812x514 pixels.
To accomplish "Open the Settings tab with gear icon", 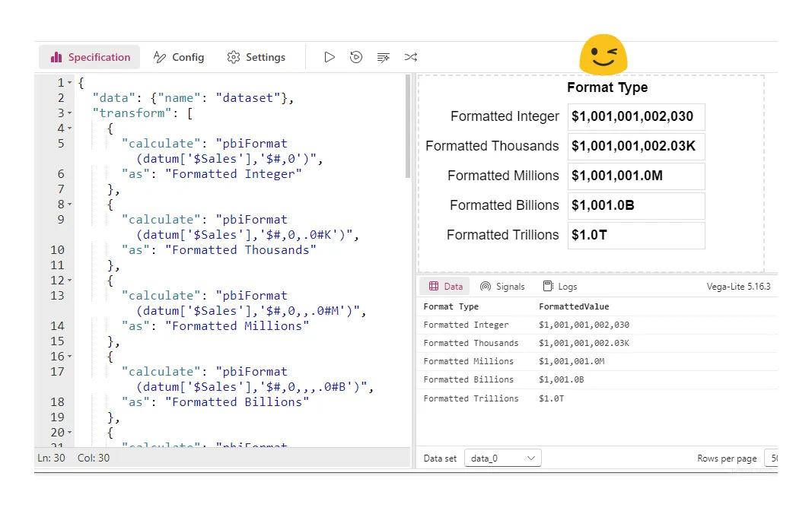I will pyautogui.click(x=256, y=57).
